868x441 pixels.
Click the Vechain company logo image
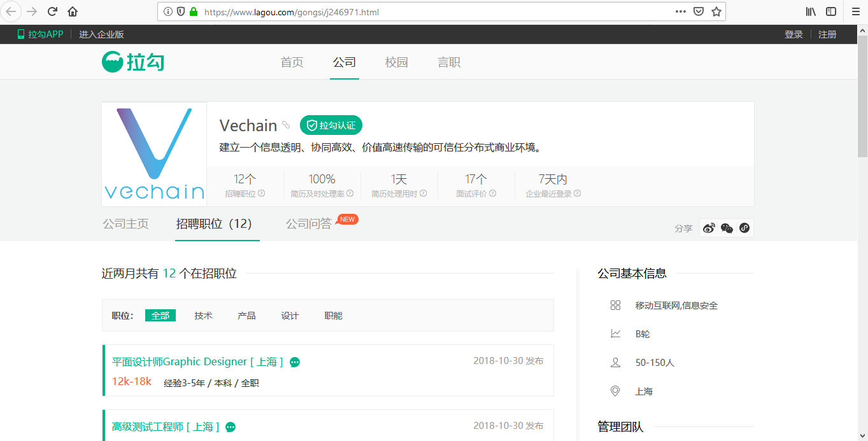click(154, 154)
